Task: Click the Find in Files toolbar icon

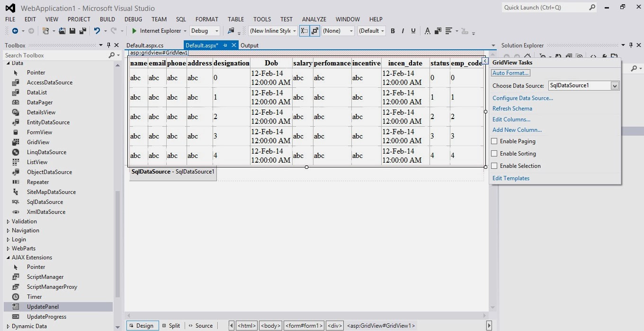Action: [231, 31]
